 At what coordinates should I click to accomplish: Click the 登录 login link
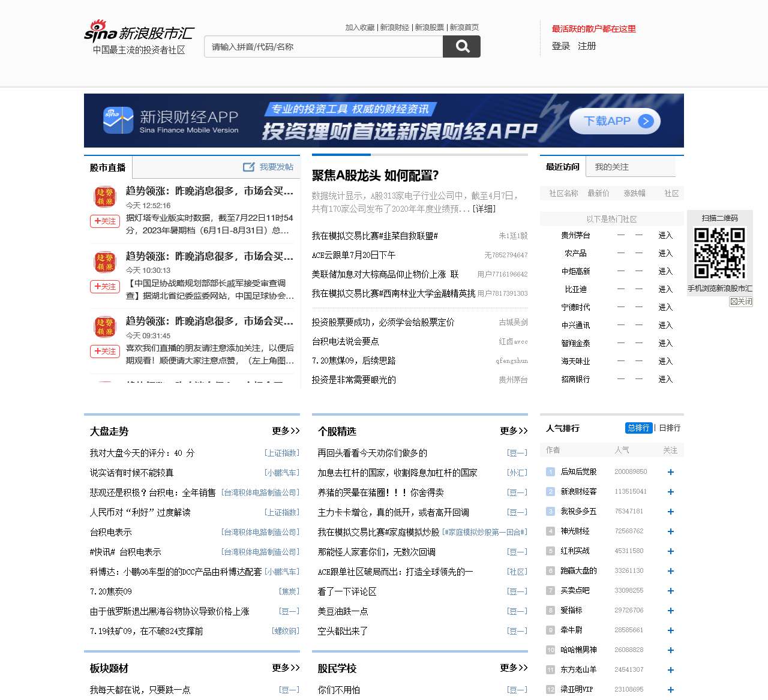point(561,46)
